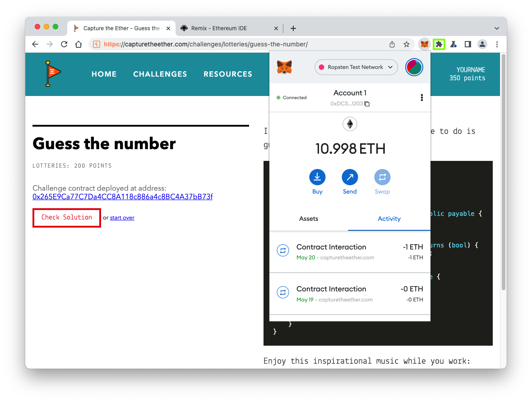
Task: Switch to the Assets tab
Action: click(x=309, y=219)
